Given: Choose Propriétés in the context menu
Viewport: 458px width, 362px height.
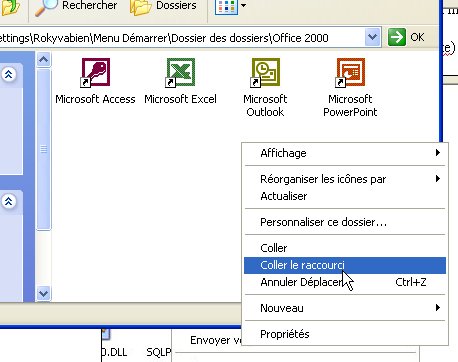Looking at the screenshot, I should point(345,334).
